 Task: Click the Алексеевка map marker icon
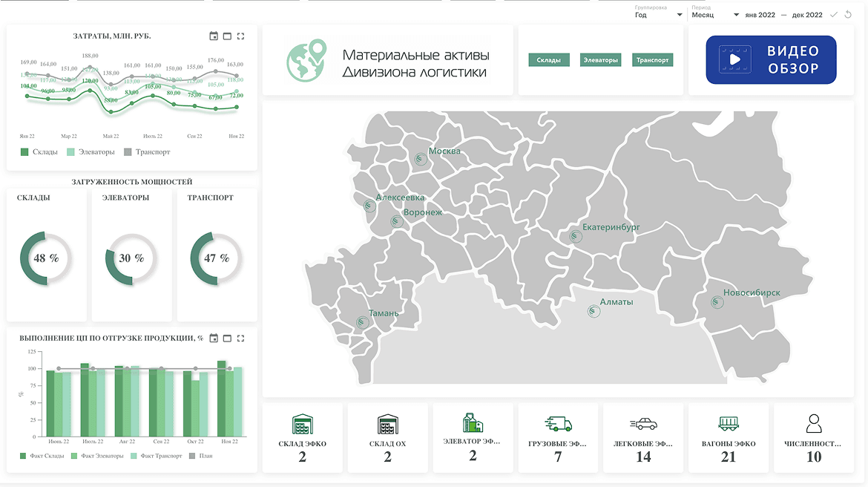click(369, 206)
